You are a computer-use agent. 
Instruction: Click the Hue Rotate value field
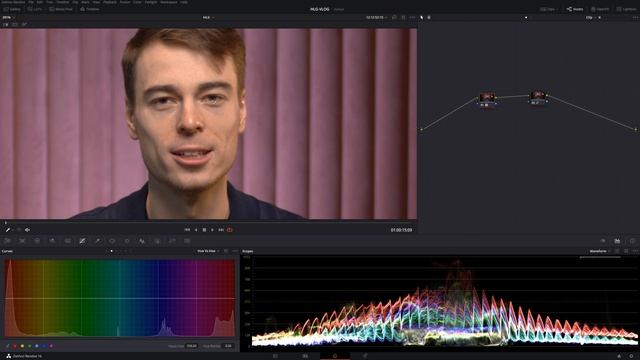click(x=228, y=346)
